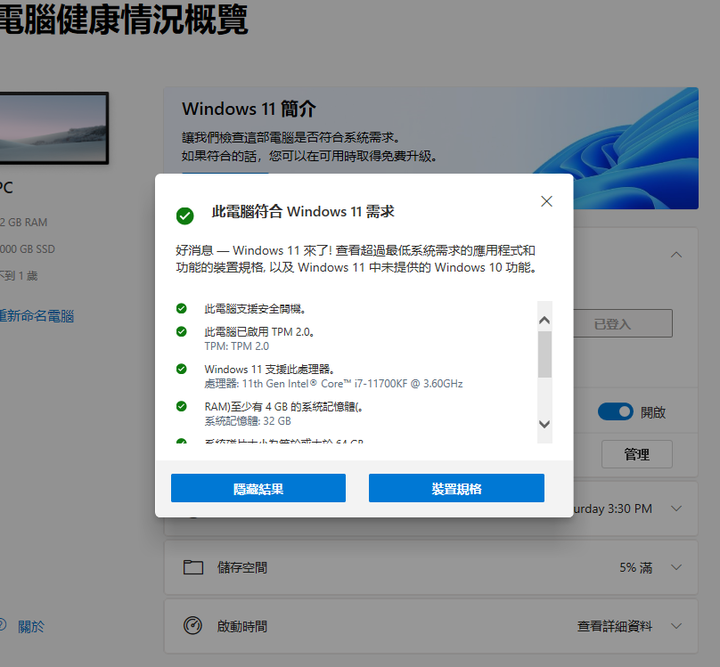Viewport: 720px width, 667px height.
Task: Click the PC desktop thumbnail image
Action: [54, 128]
